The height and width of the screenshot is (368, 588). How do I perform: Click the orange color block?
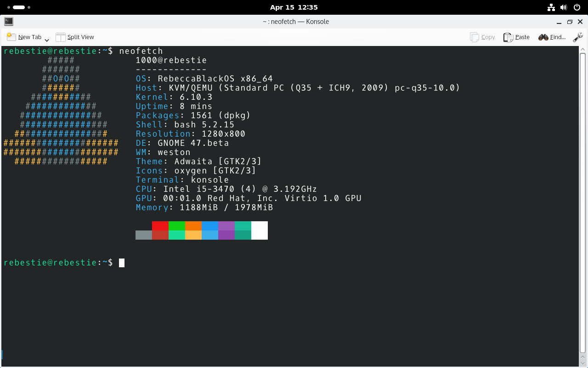click(x=193, y=226)
